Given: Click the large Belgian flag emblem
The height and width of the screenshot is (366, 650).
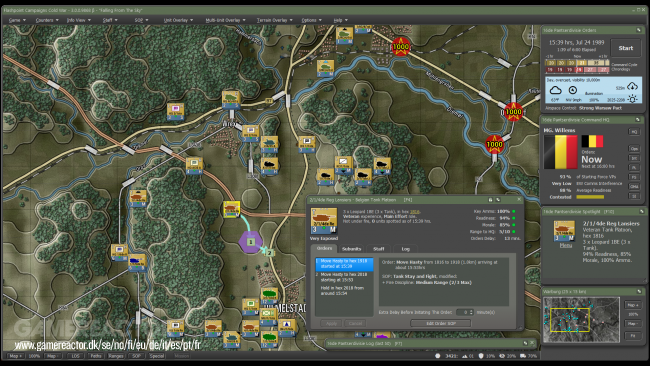Looking at the screenshot, I should (560, 152).
